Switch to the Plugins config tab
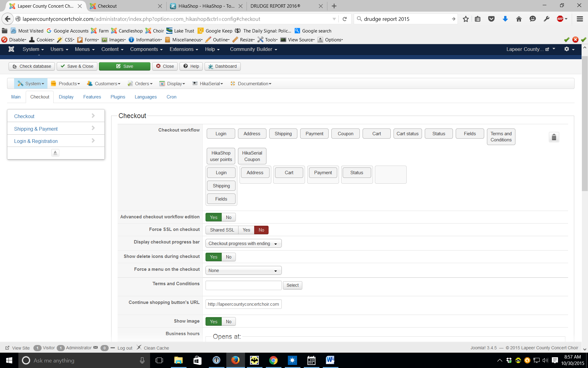Image resolution: width=588 pixels, height=368 pixels. 118,97
